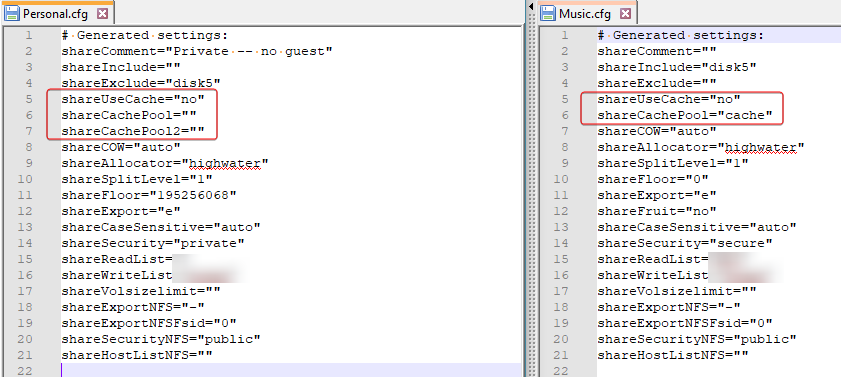This screenshot has width=841, height=377.
Task: Click shareCaseSensitive="auto" in Music.cfg
Action: (x=697, y=227)
